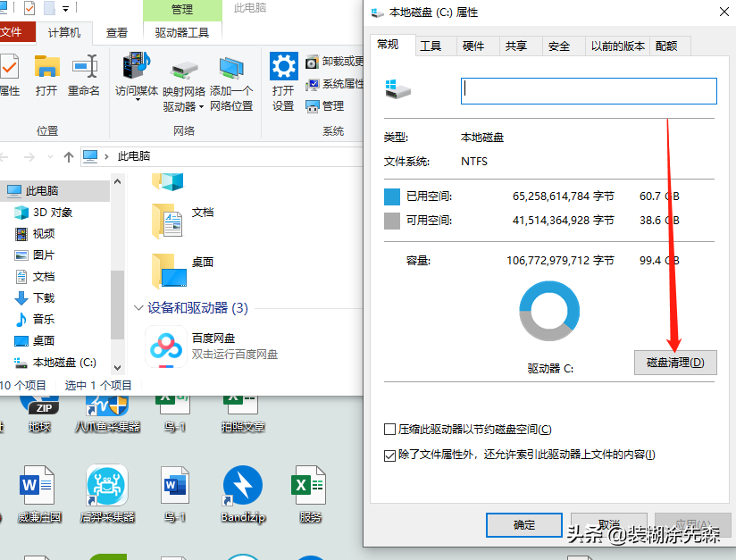Open the 安全 tab
This screenshot has width=736, height=560.
tap(559, 46)
